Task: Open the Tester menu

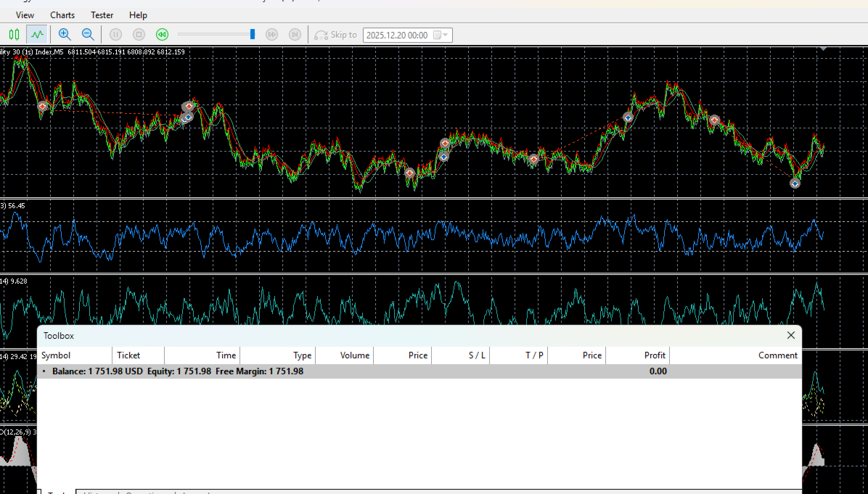Action: (102, 15)
